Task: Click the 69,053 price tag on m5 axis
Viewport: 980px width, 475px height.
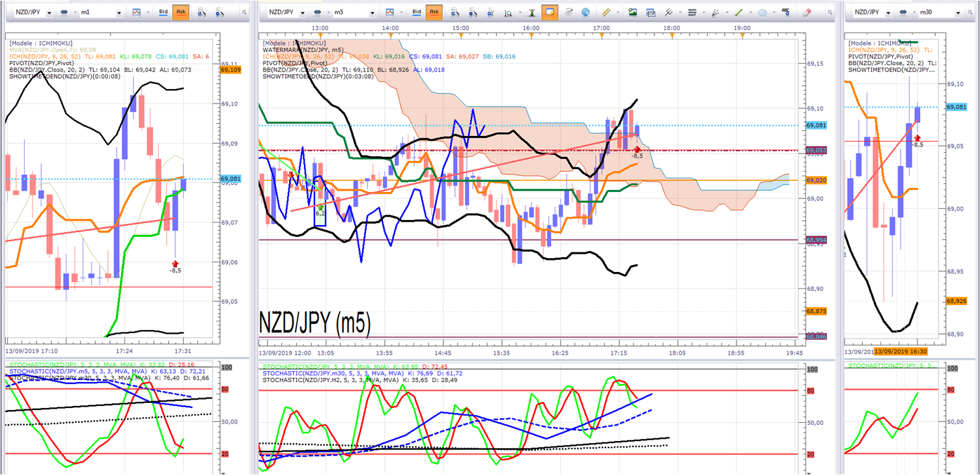Action: coord(817,150)
